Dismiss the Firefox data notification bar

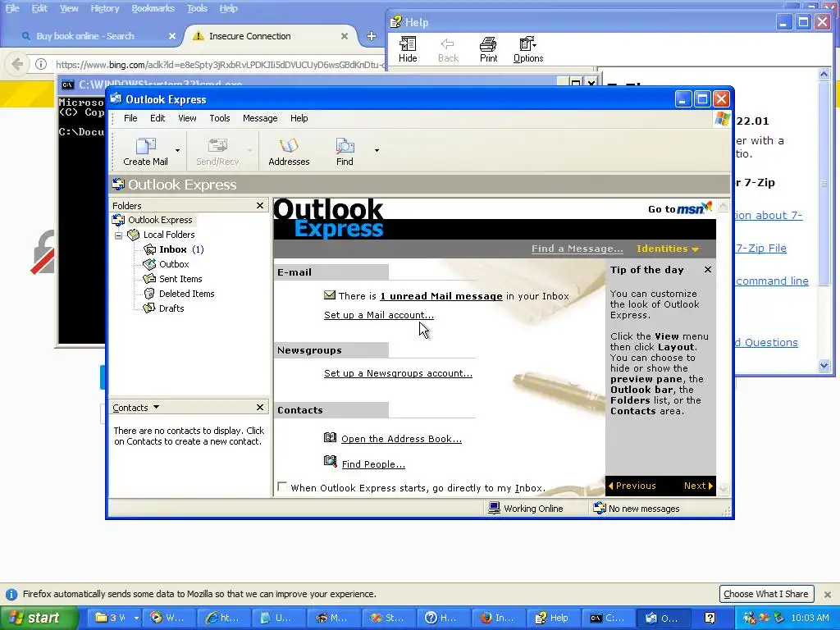point(827,594)
